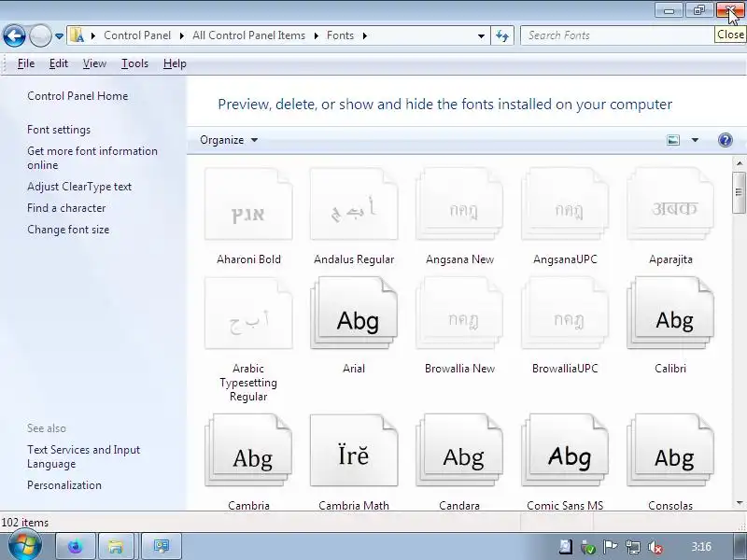Open the Windows Start orb
The height and width of the screenshot is (560, 747).
[24, 546]
